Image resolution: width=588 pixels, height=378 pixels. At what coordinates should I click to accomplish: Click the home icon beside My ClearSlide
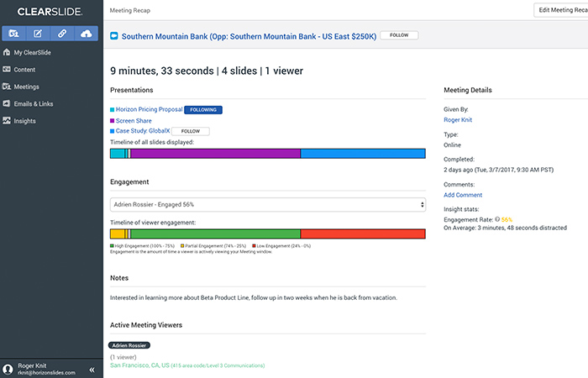pyautogui.click(x=7, y=52)
